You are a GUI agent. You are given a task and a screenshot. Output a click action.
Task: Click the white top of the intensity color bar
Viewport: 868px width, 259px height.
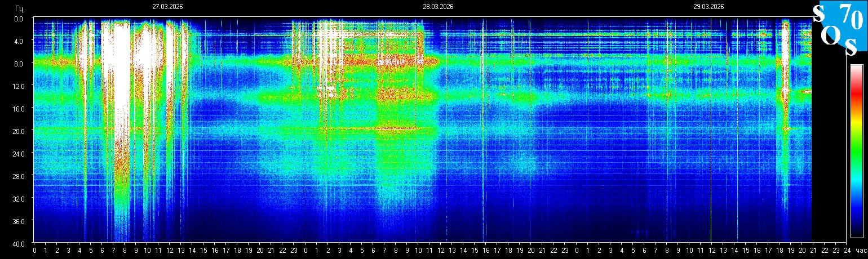[856, 68]
